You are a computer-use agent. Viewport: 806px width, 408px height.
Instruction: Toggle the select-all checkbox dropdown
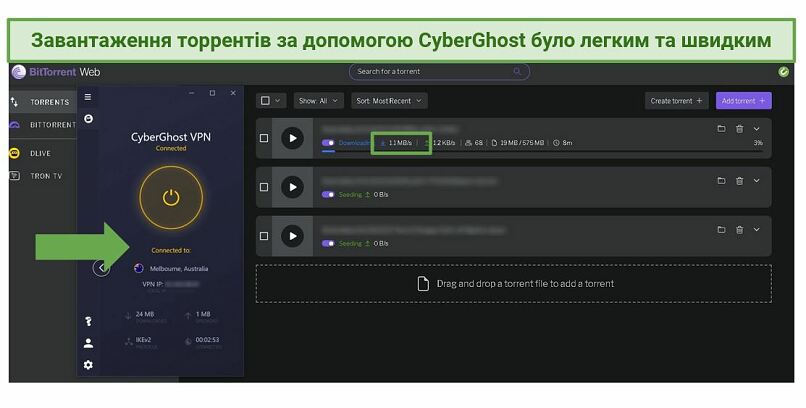click(271, 101)
